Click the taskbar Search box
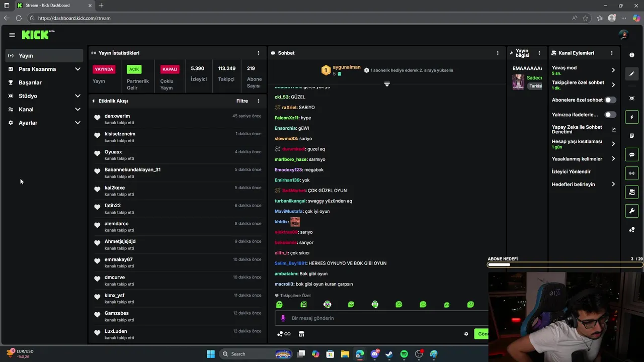The width and height of the screenshot is (644, 362). (256, 354)
